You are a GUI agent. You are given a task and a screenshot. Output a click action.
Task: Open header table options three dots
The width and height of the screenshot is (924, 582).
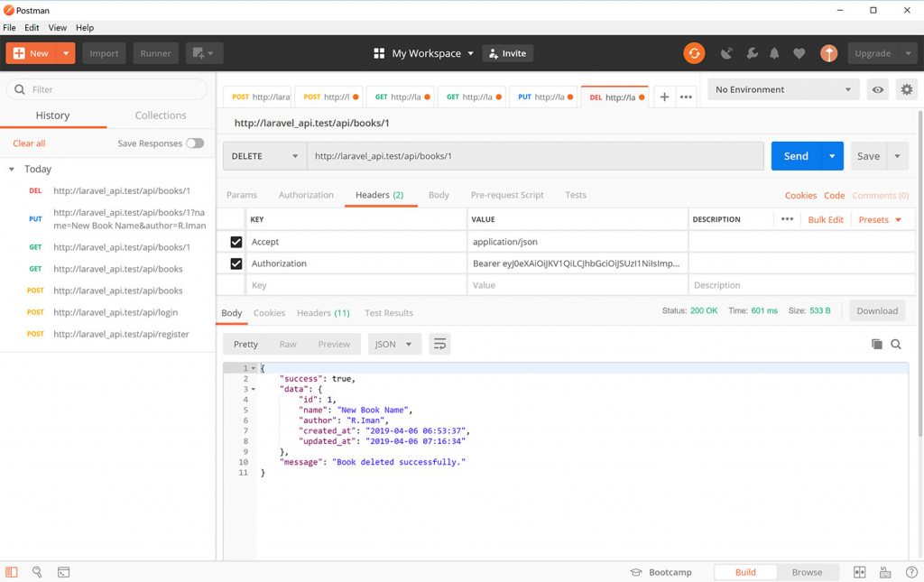(x=787, y=219)
